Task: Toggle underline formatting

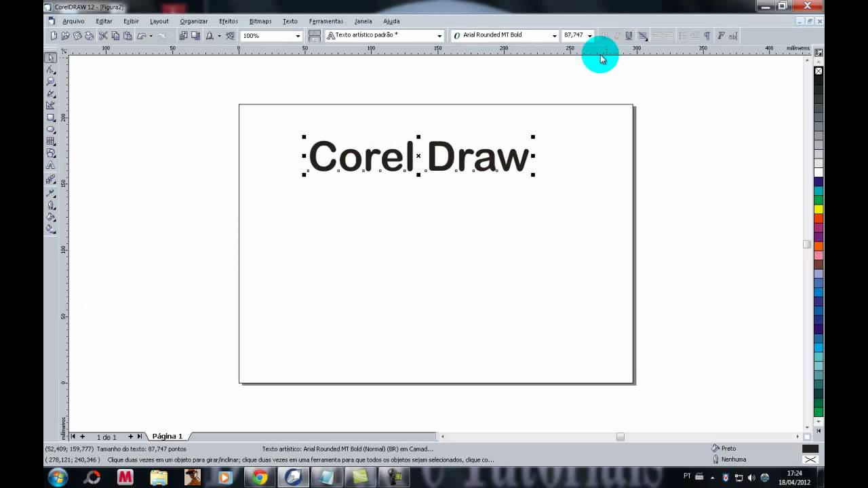Action: pyautogui.click(x=629, y=35)
